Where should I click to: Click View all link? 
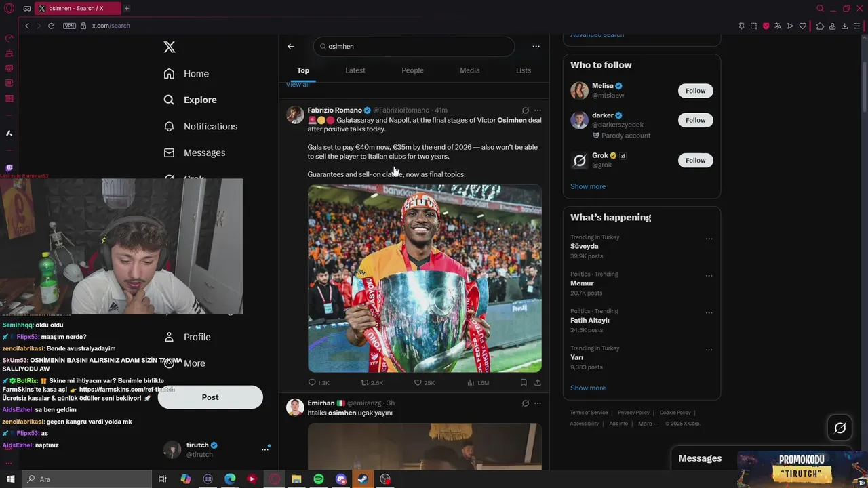pyautogui.click(x=298, y=85)
